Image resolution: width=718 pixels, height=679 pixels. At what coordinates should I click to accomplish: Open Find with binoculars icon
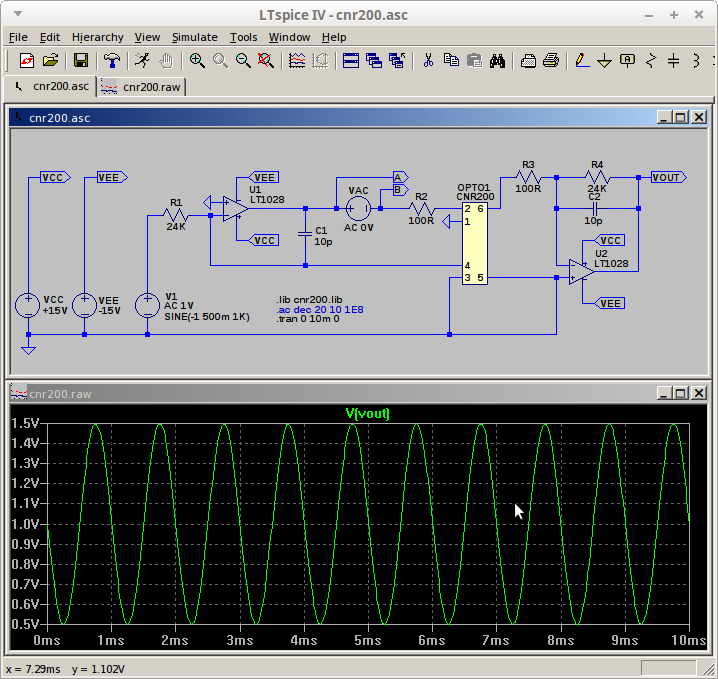pos(497,60)
